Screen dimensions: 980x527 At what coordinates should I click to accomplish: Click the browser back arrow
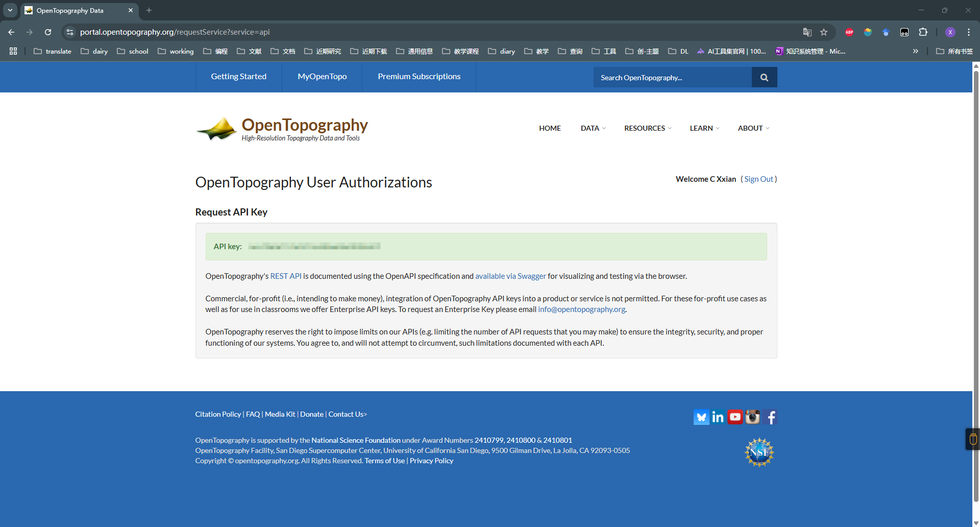pos(11,32)
